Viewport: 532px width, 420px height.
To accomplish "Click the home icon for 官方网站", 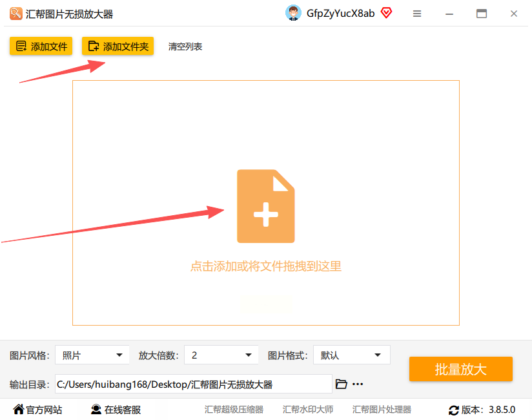I will click(x=19, y=409).
